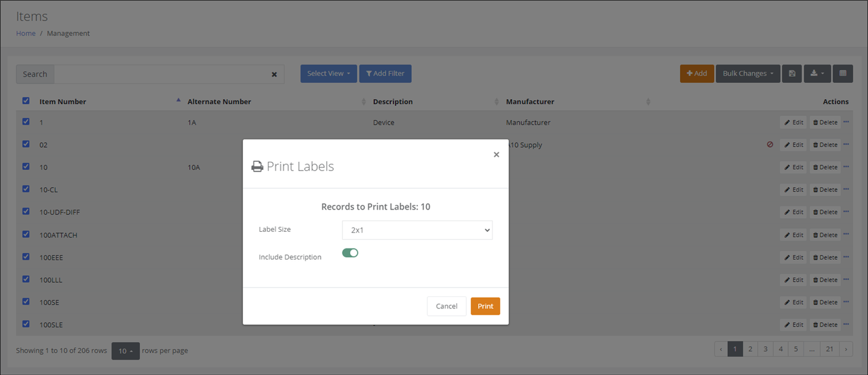Open rows per page dropdown
The height and width of the screenshot is (375, 868).
(126, 351)
